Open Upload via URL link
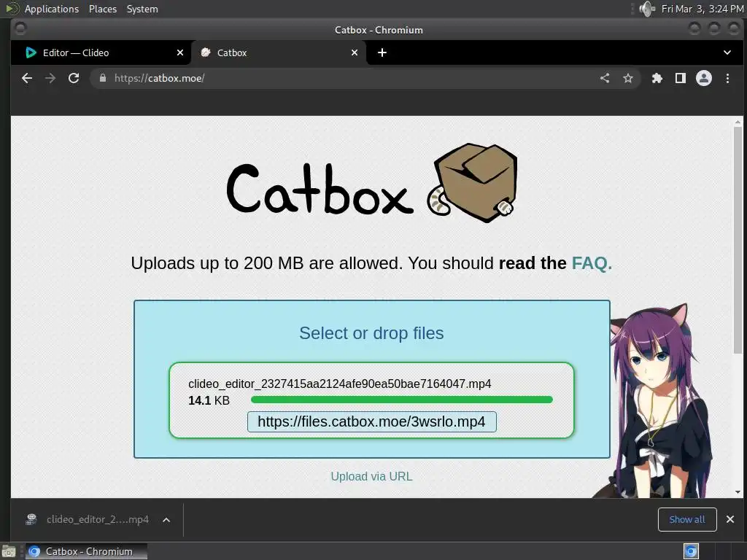The image size is (747, 560). pos(371,476)
